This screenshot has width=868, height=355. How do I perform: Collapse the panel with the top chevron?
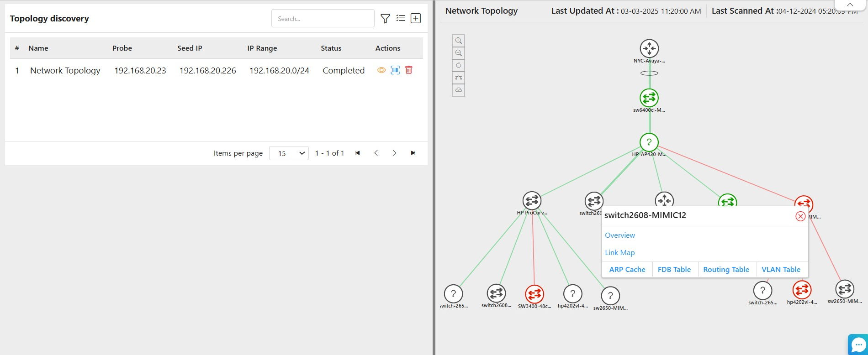tap(850, 5)
